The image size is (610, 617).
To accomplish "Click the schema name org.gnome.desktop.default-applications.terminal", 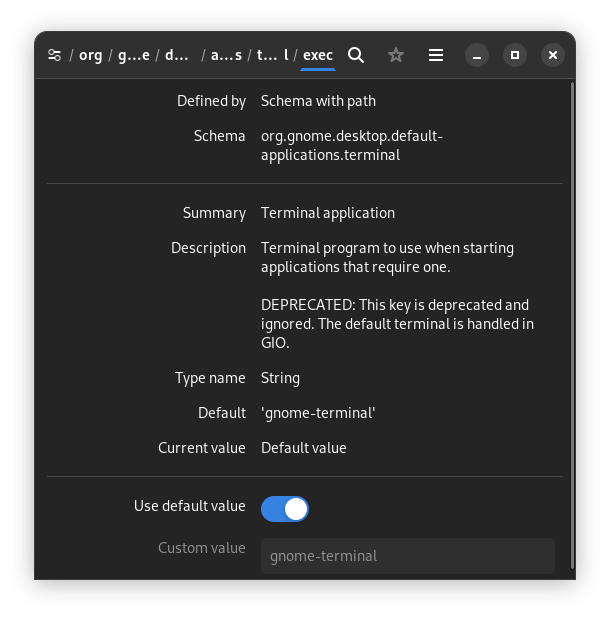I will pyautogui.click(x=351, y=146).
